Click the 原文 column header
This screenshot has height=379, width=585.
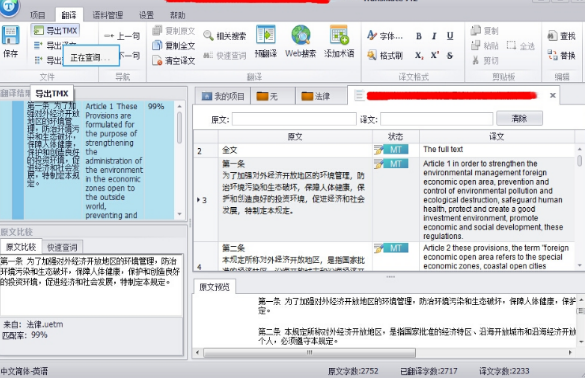(295, 137)
